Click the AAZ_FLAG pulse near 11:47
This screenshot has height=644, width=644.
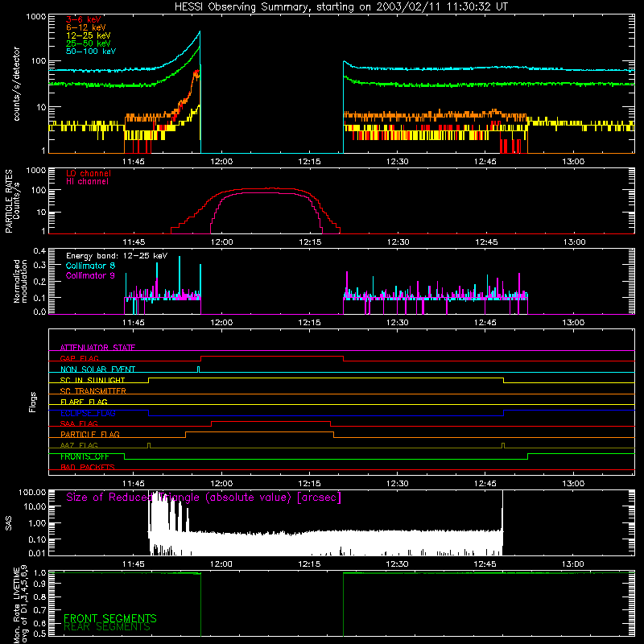coord(149,445)
